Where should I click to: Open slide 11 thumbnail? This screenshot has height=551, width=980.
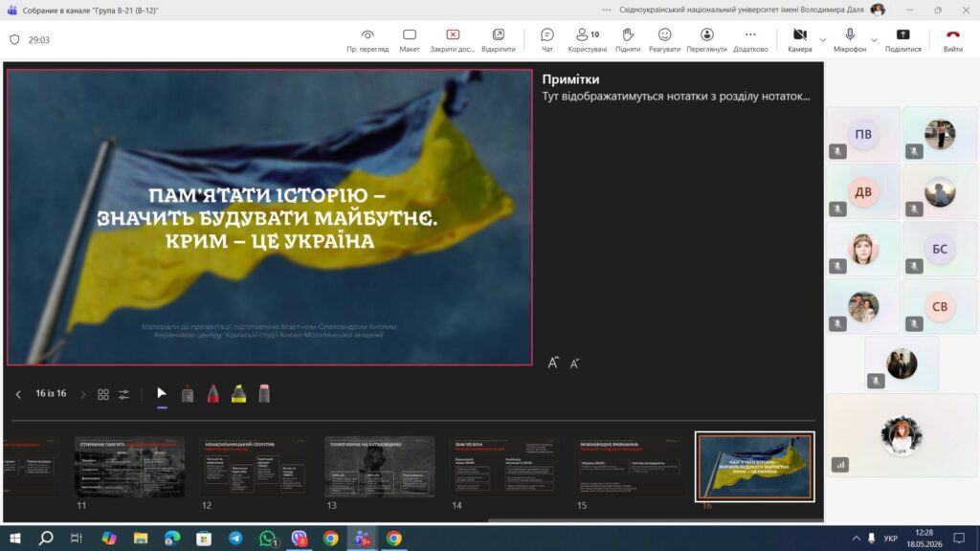pyautogui.click(x=129, y=467)
